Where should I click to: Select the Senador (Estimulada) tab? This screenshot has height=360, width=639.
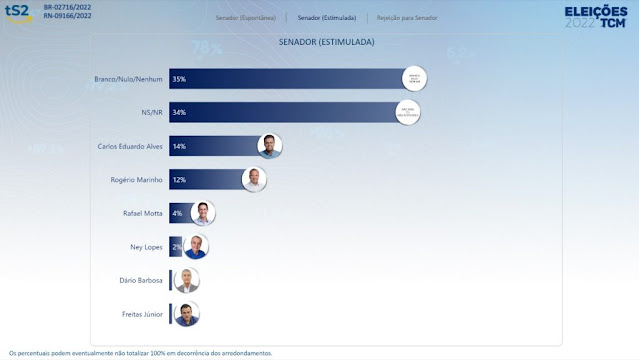click(327, 18)
